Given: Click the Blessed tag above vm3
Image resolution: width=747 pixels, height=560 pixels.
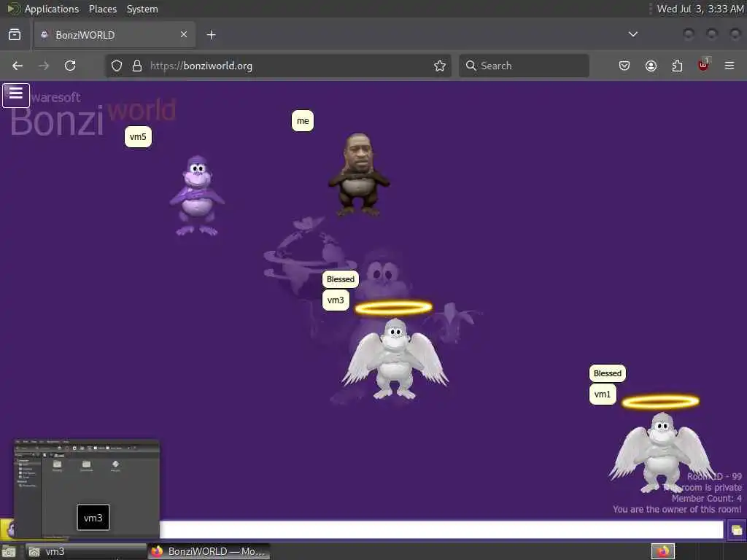Looking at the screenshot, I should coord(341,279).
